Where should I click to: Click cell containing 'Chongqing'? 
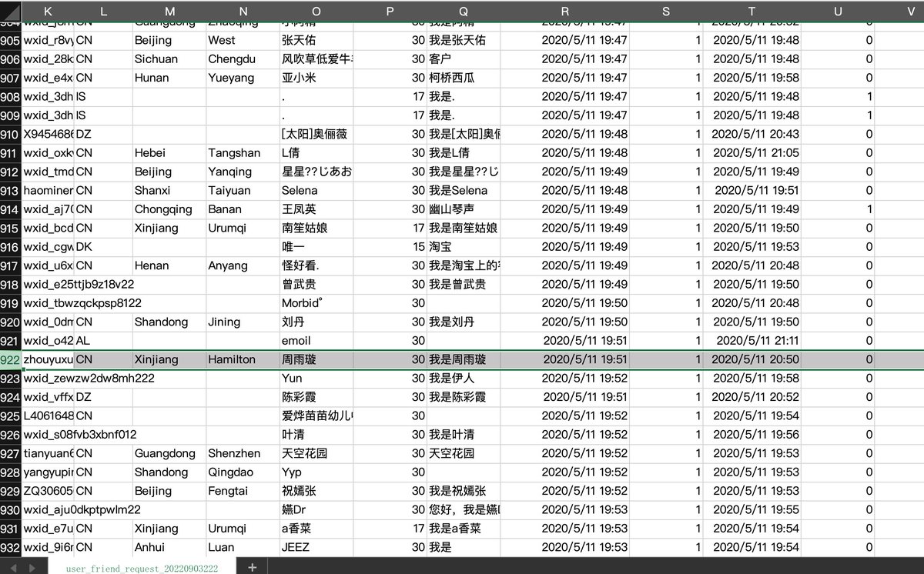(169, 209)
